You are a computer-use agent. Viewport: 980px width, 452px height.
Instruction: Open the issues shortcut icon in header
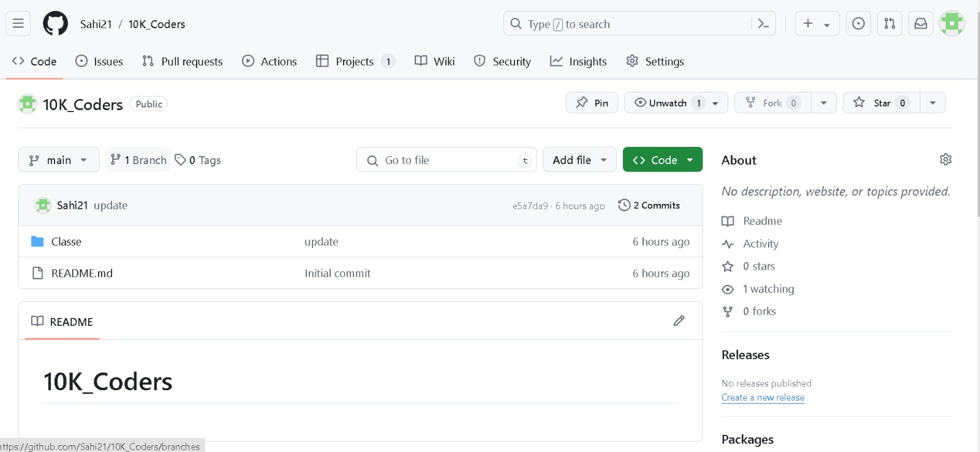pos(858,24)
